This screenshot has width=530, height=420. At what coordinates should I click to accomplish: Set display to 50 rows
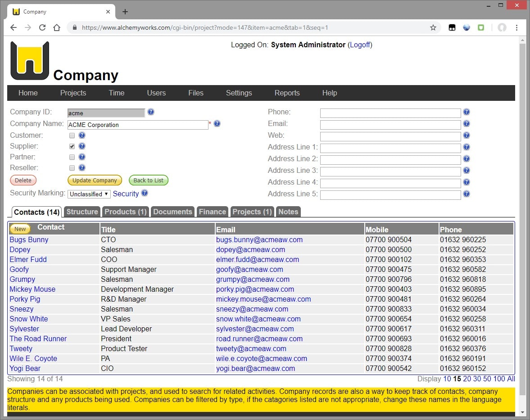[x=487, y=379]
